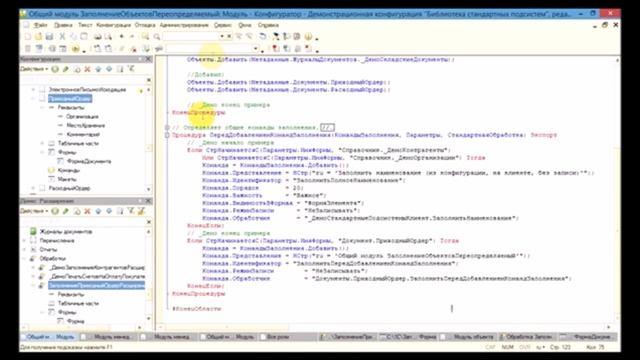Select Комментарий attribute in tree
The image size is (640, 360).
tap(83, 134)
